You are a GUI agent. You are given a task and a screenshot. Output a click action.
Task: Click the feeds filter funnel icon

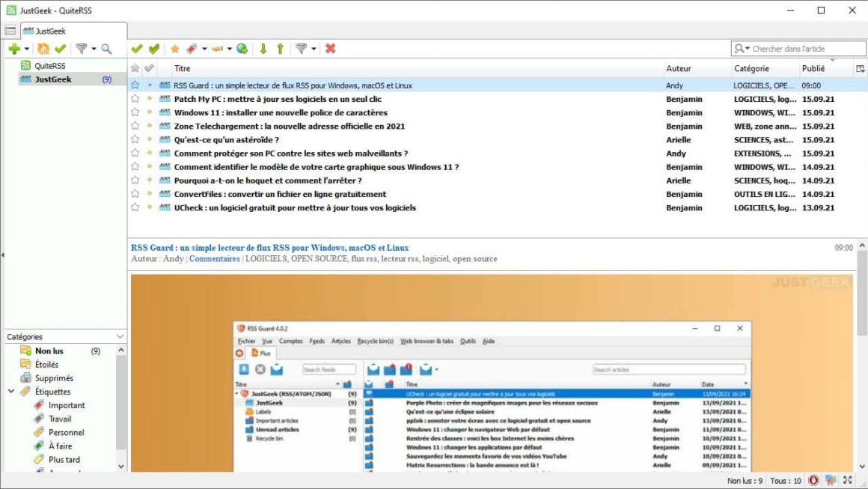click(81, 49)
